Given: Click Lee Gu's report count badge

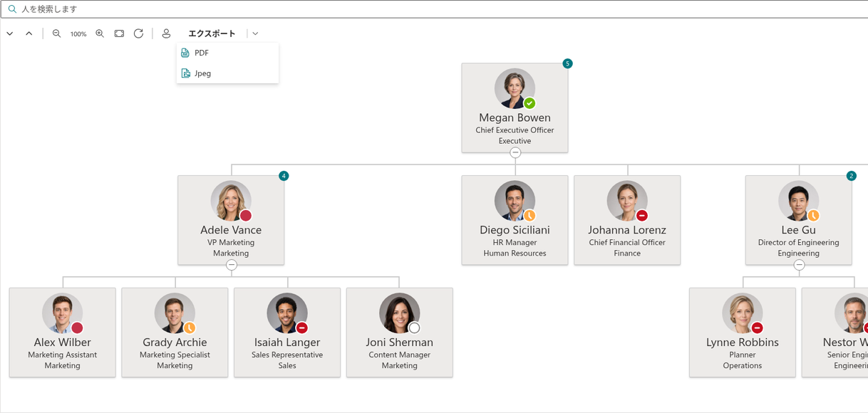Looking at the screenshot, I should (x=851, y=176).
